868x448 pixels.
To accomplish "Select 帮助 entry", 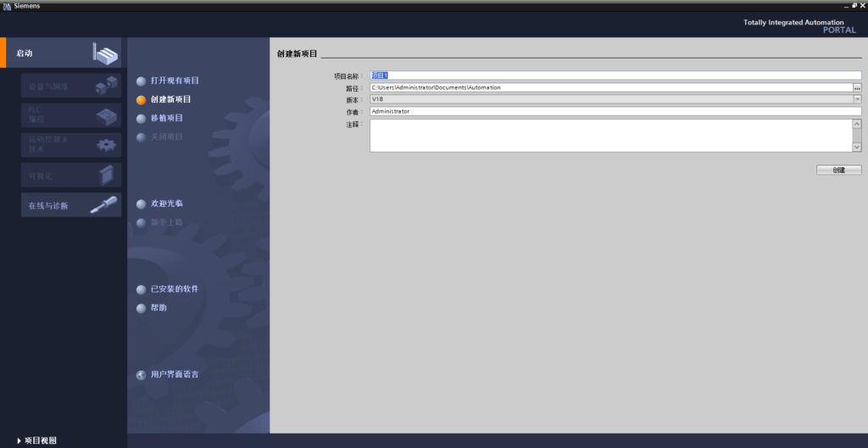I will click(x=152, y=308).
